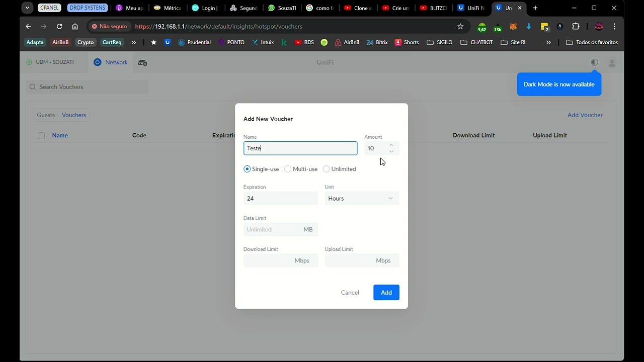
Task: Click the Code column header
Action: pos(139,135)
